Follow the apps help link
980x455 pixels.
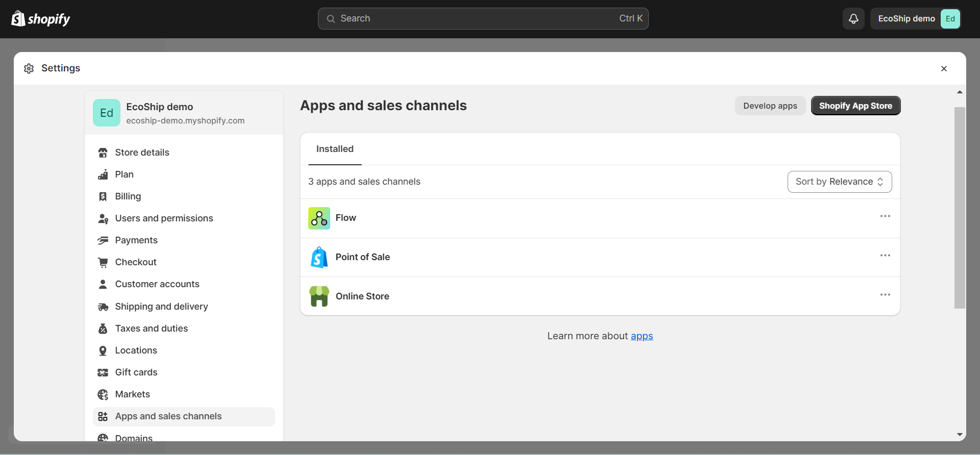[x=642, y=336]
